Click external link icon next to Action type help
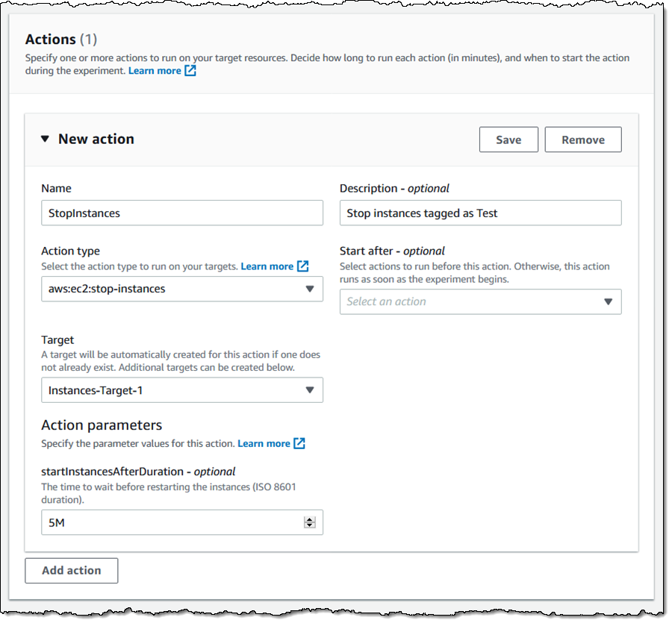The width and height of the screenshot is (672, 623). pos(302,266)
